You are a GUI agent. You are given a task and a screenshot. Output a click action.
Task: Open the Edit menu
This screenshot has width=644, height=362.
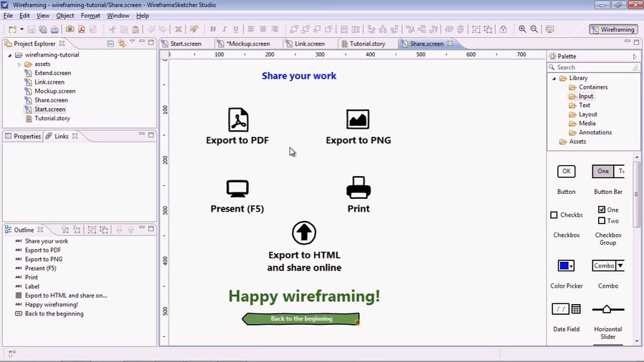coord(24,16)
